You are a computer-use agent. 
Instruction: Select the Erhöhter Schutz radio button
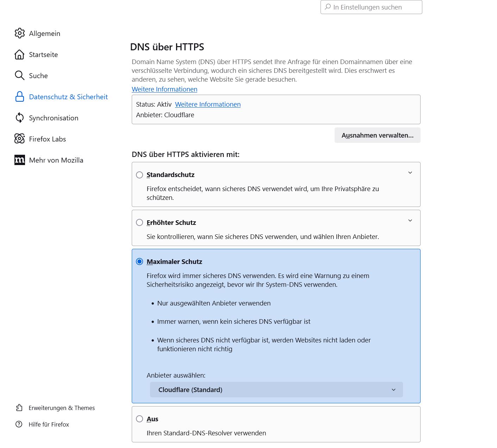click(x=139, y=222)
